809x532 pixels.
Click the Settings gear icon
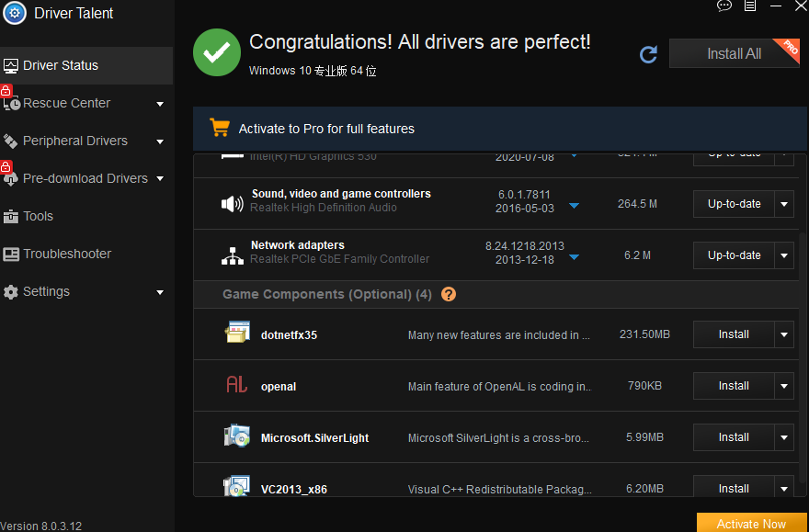click(11, 292)
